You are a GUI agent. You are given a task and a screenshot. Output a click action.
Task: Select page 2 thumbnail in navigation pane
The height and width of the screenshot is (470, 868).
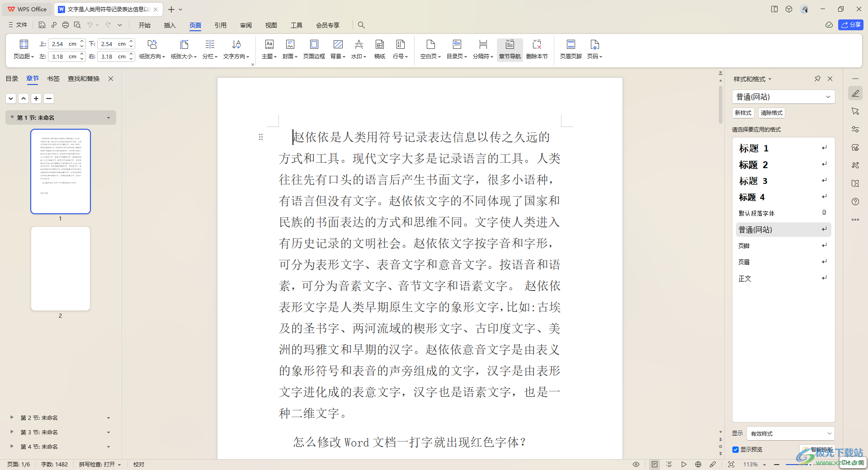click(x=61, y=268)
